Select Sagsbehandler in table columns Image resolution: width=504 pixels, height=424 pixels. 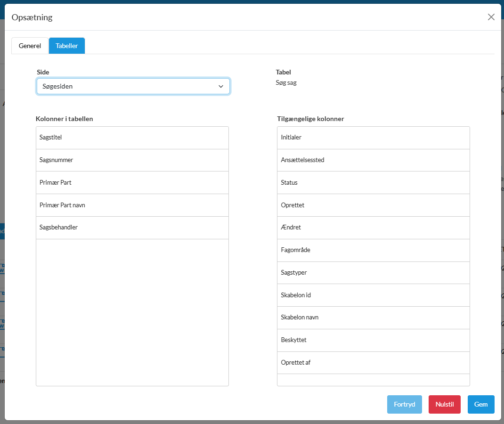point(132,228)
